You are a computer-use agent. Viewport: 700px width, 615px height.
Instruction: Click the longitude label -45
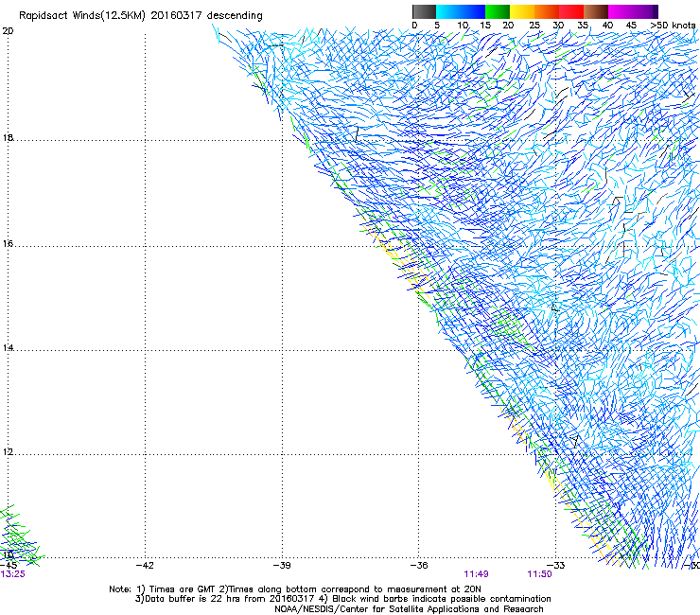9,566
